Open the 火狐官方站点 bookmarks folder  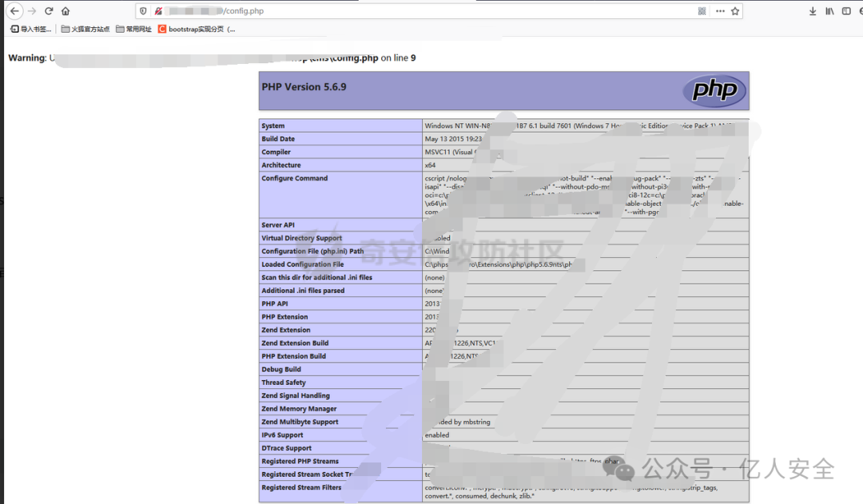tap(85, 30)
